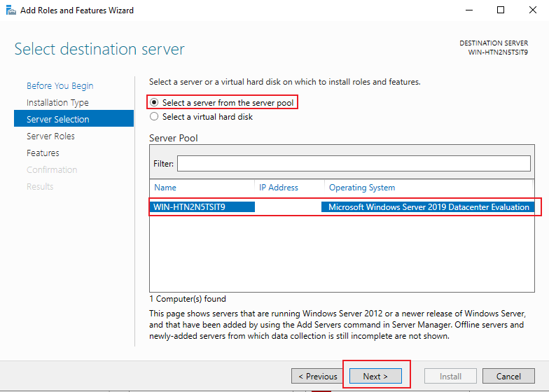Close the Add Roles and Features Wizard

coord(532,10)
